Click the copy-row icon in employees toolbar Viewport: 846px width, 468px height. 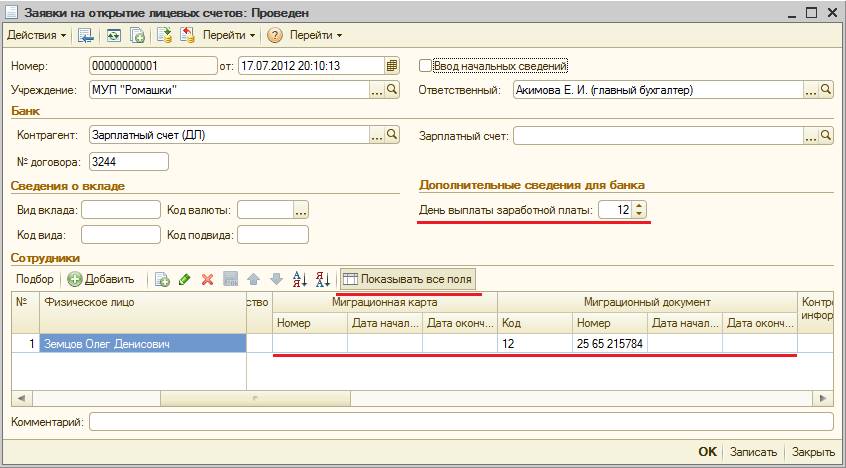pos(162,279)
